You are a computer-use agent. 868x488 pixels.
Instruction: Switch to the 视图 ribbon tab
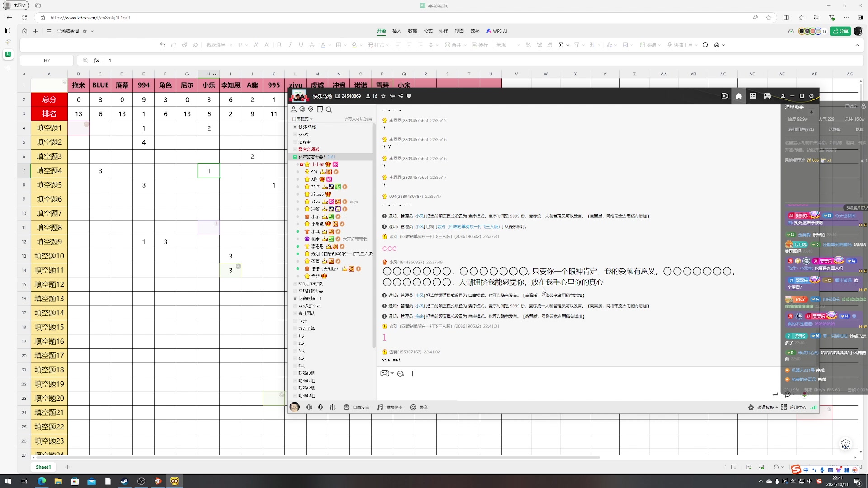click(459, 31)
